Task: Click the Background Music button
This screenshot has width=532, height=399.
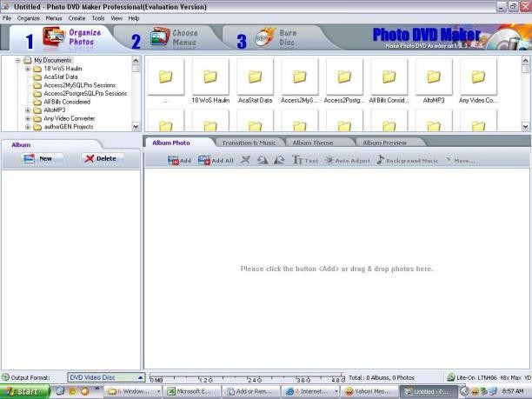Action: click(408, 160)
